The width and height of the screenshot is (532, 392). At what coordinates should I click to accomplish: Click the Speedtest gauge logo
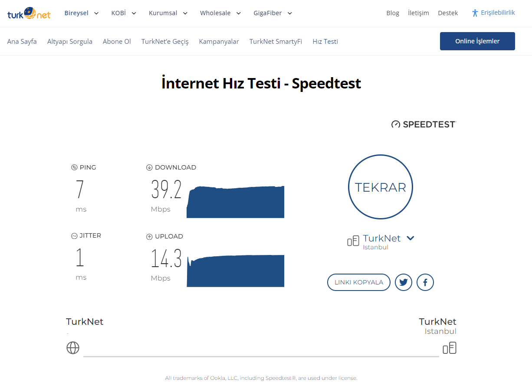pyautogui.click(x=424, y=124)
